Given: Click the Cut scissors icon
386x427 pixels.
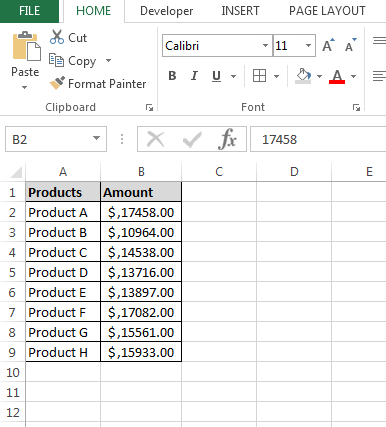Looking at the screenshot, I should (x=57, y=37).
